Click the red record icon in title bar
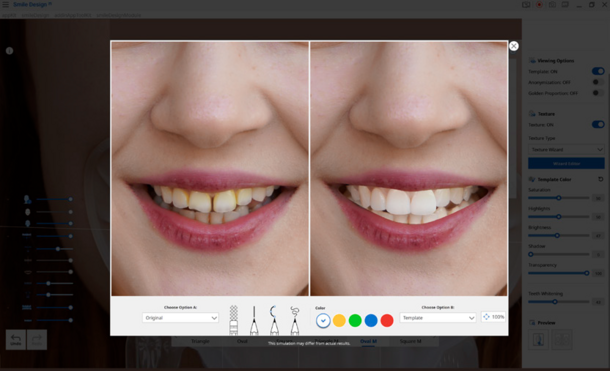The height and width of the screenshot is (371, 610). coord(539,5)
